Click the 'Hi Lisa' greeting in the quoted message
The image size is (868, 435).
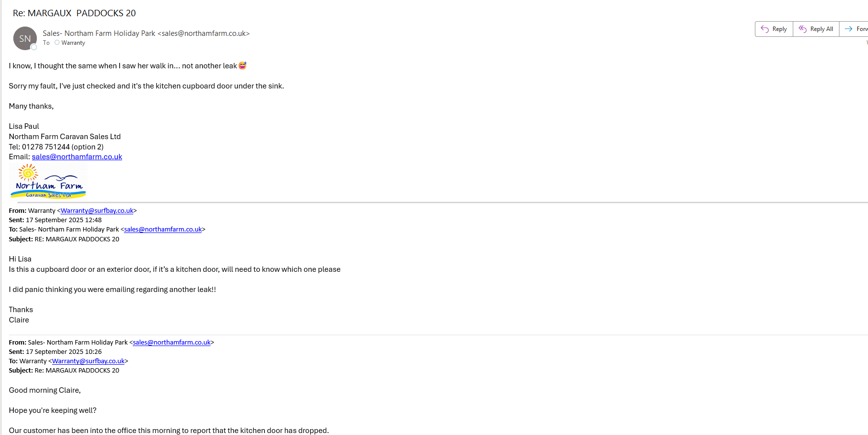pos(20,259)
